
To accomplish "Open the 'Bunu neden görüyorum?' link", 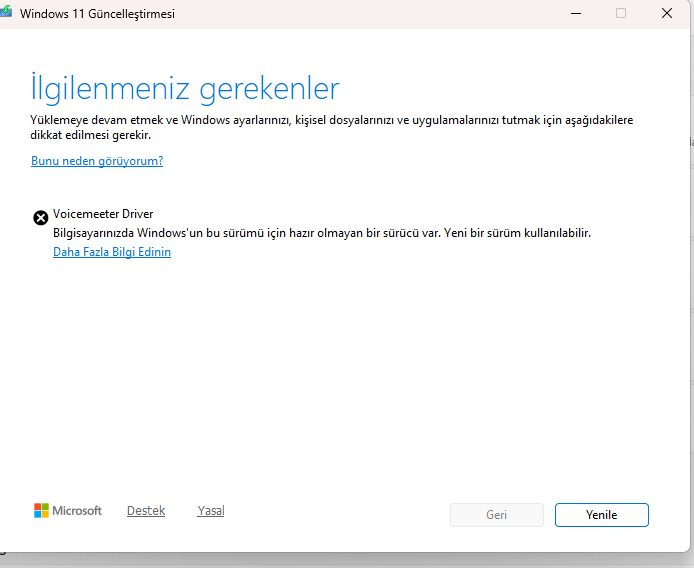I will [x=97, y=161].
